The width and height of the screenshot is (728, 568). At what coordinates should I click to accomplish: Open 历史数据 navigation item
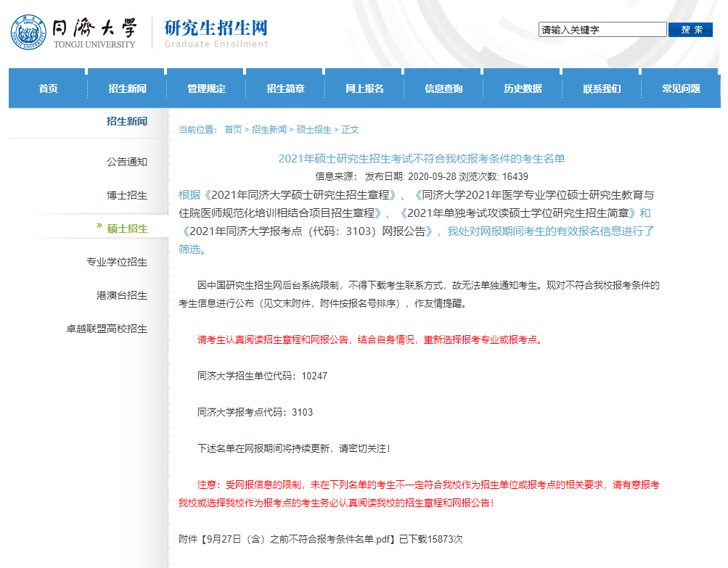click(523, 89)
